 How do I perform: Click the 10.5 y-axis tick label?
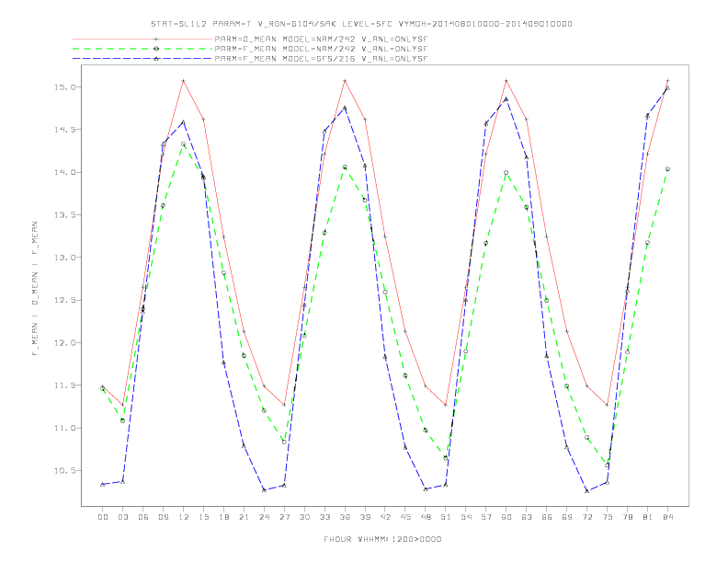[x=64, y=471]
